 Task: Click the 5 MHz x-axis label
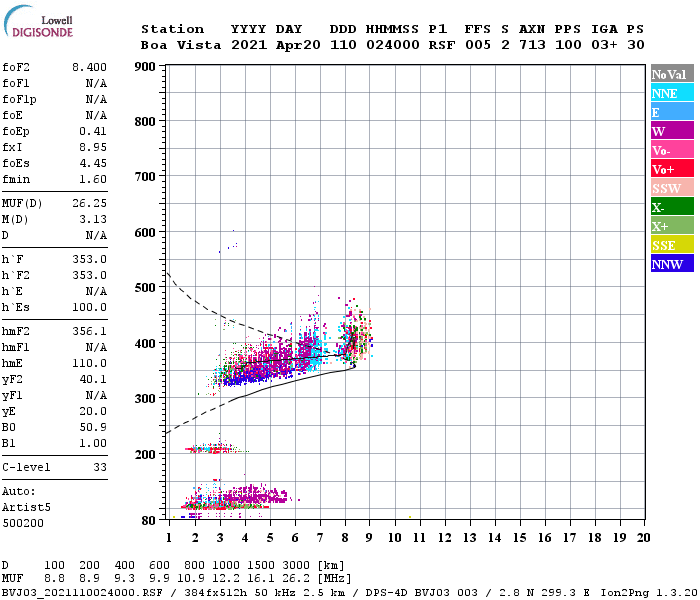click(x=270, y=538)
